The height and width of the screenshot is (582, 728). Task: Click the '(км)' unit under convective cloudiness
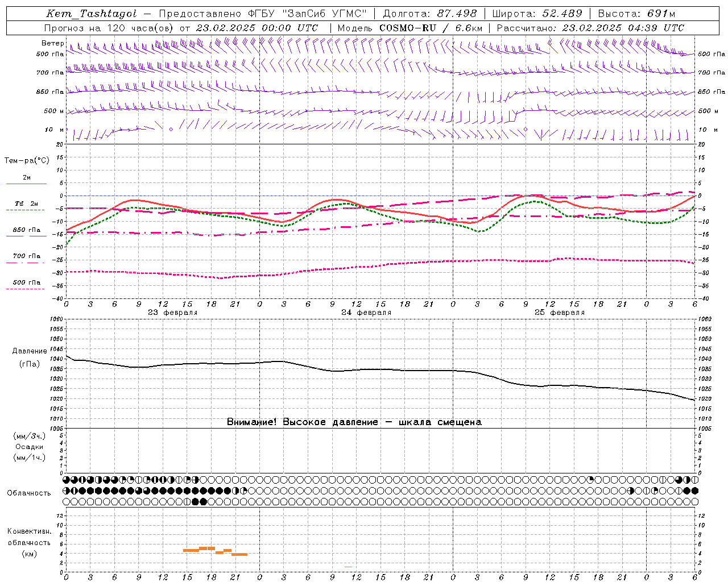pos(29,554)
